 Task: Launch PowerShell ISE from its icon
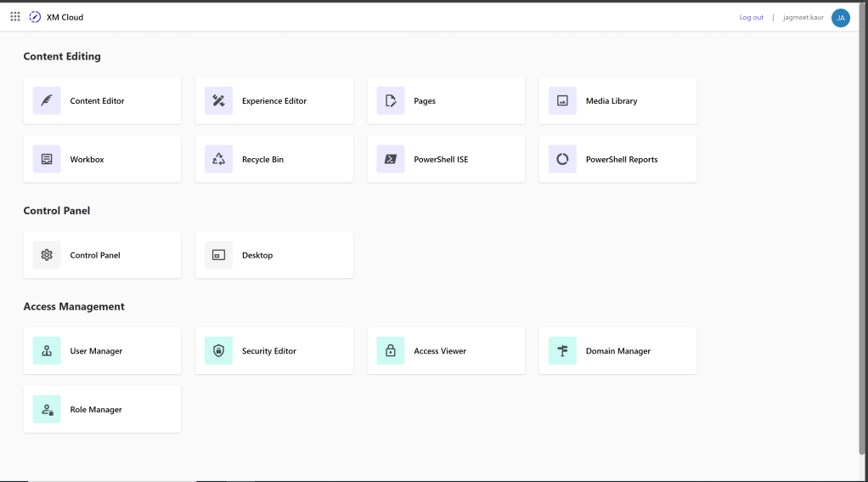tap(391, 159)
